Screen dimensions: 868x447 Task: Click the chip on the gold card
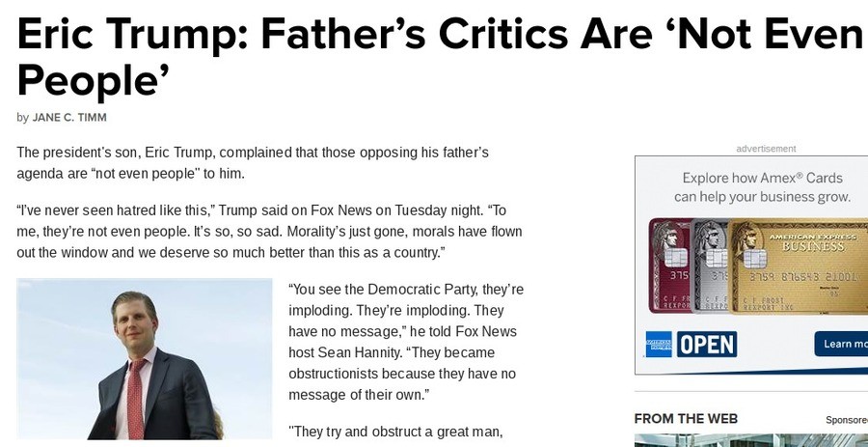[x=754, y=258]
